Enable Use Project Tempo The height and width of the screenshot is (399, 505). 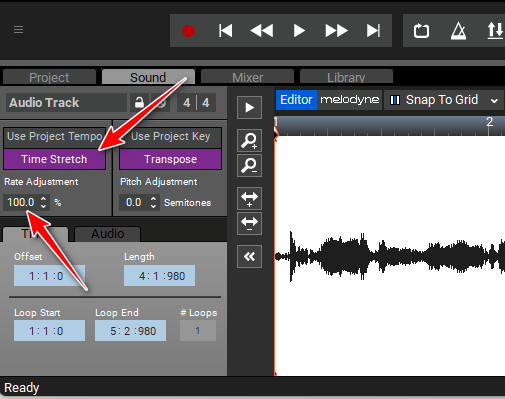tap(55, 137)
